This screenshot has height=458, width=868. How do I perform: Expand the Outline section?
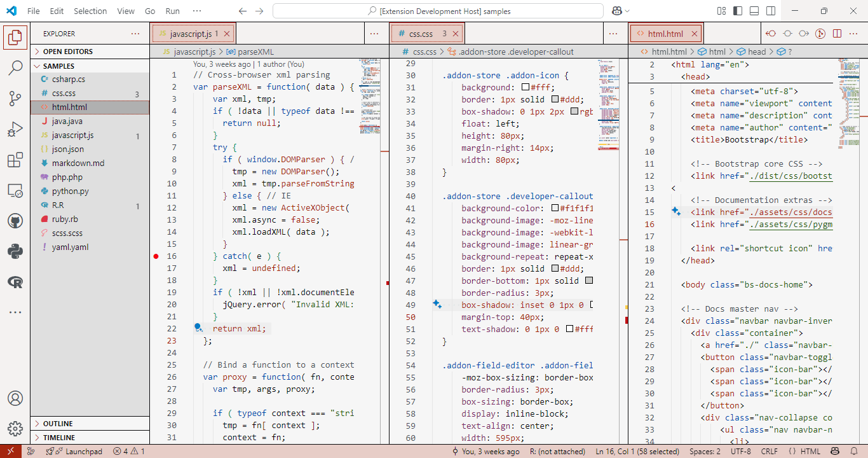90,424
